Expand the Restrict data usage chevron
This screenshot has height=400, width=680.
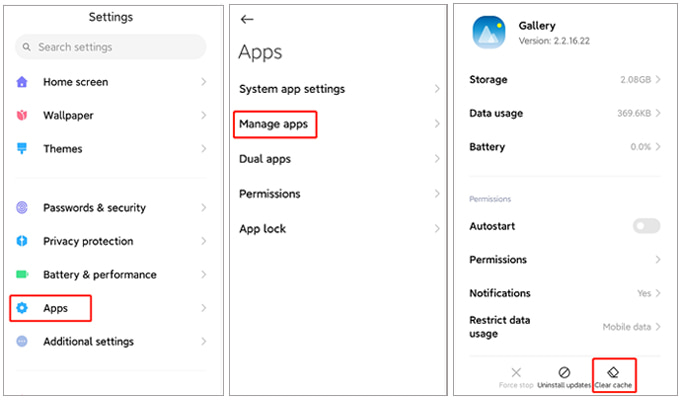[658, 327]
